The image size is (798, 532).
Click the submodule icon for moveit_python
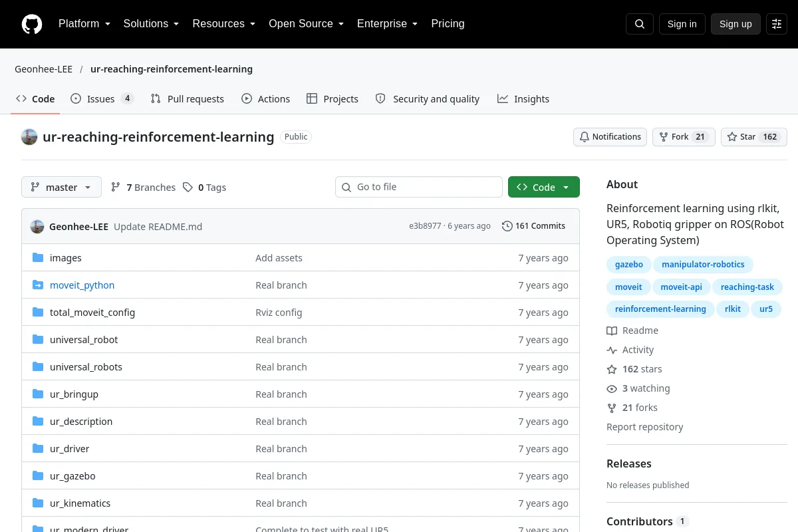point(38,285)
